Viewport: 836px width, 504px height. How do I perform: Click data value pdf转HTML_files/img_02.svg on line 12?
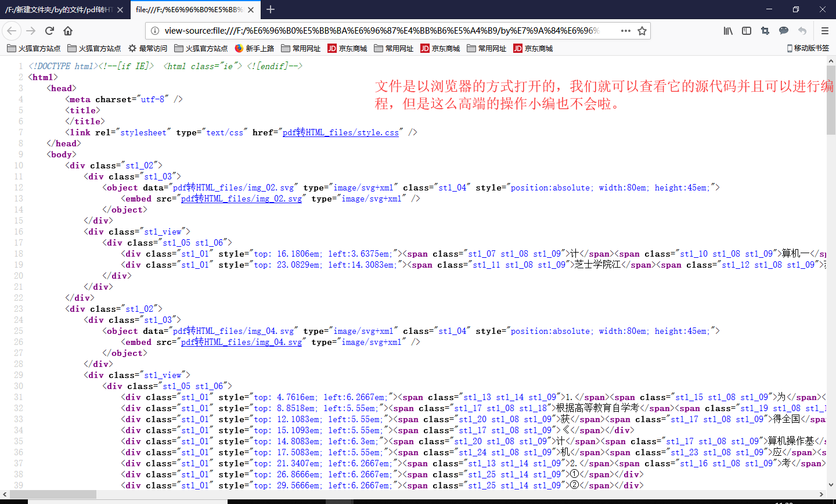[x=233, y=188]
